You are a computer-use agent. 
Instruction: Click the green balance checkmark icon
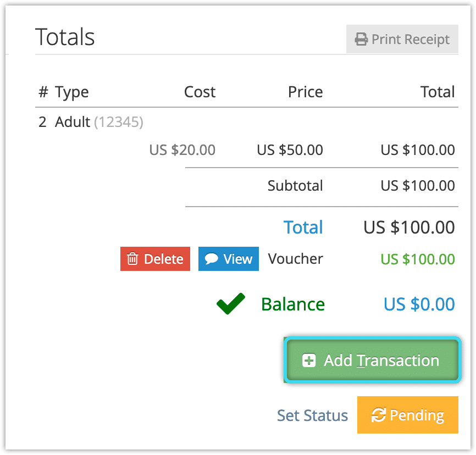click(x=231, y=303)
